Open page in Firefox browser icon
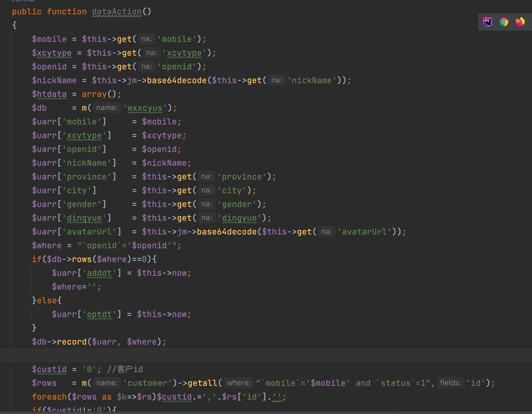This screenshot has width=532, height=414. pyautogui.click(x=520, y=22)
